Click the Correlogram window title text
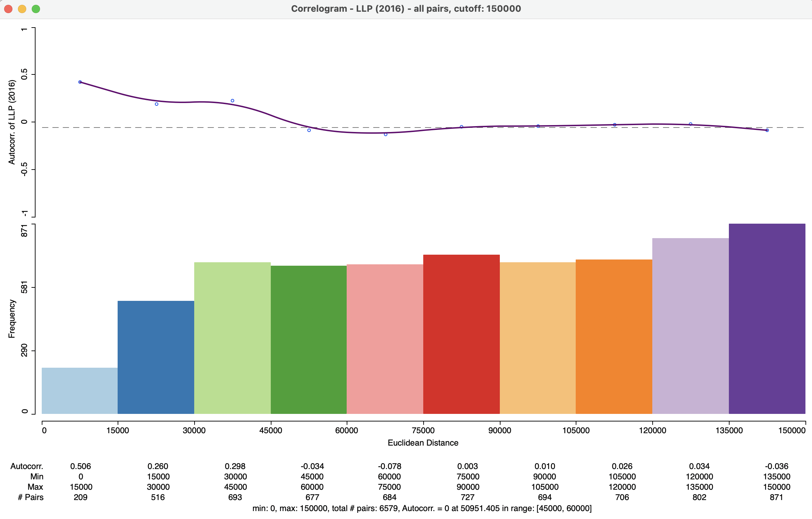Image resolution: width=812 pixels, height=519 pixels. tap(406, 9)
